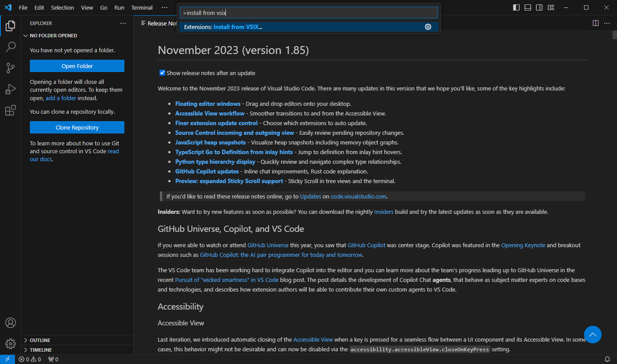The image size is (617, 364).
Task: Collapse the No Folder Opened section
Action: pos(77,36)
